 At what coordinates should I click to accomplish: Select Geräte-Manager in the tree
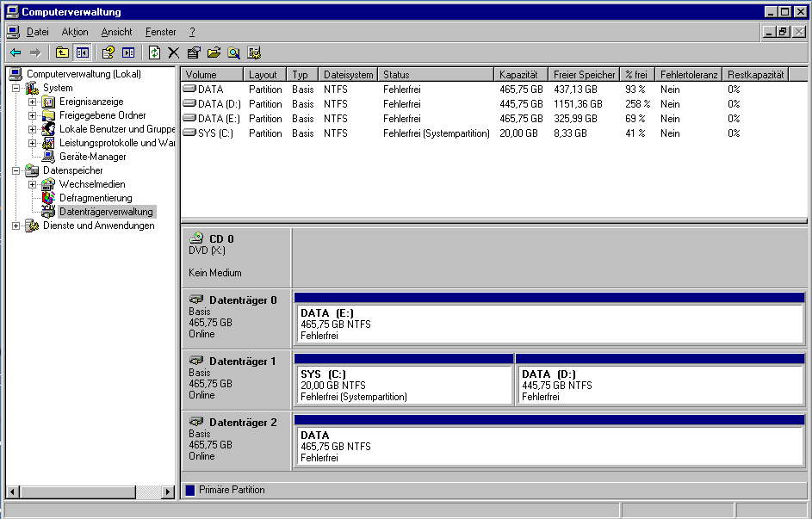(x=92, y=157)
